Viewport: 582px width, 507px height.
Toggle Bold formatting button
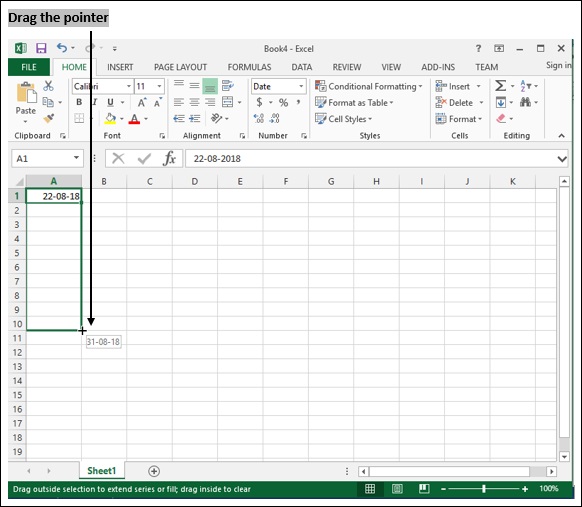click(x=79, y=102)
